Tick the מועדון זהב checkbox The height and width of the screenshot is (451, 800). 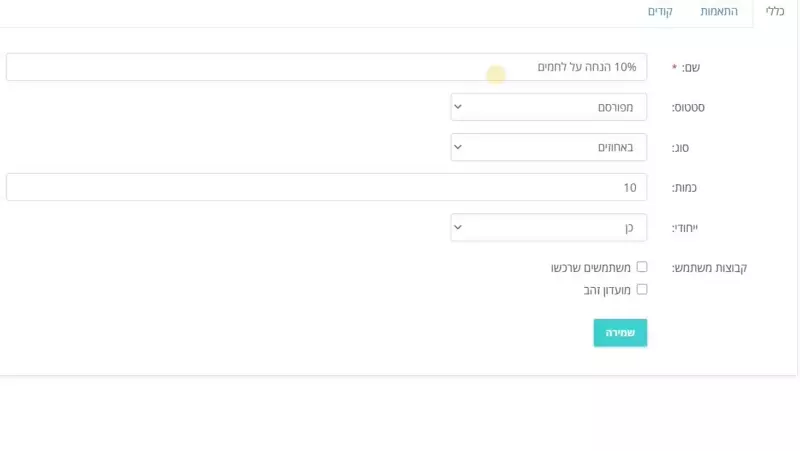coord(642,289)
